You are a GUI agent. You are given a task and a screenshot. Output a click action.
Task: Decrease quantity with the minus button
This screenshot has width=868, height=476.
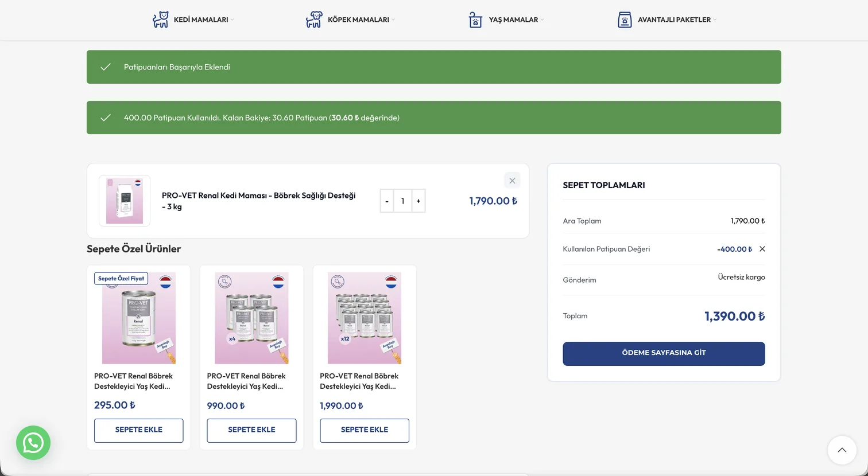[x=387, y=201]
